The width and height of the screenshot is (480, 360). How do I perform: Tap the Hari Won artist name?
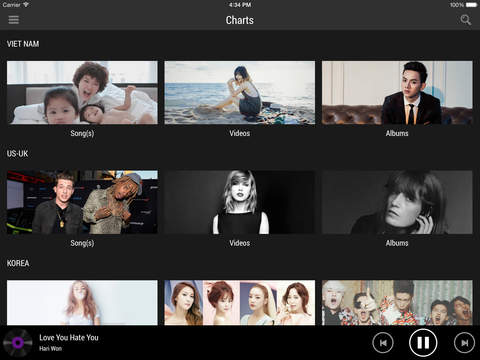click(51, 349)
